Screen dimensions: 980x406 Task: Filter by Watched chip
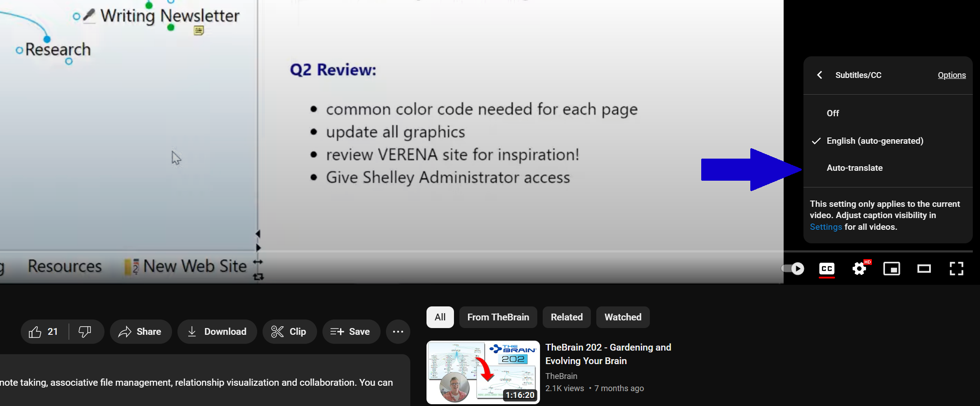point(623,317)
